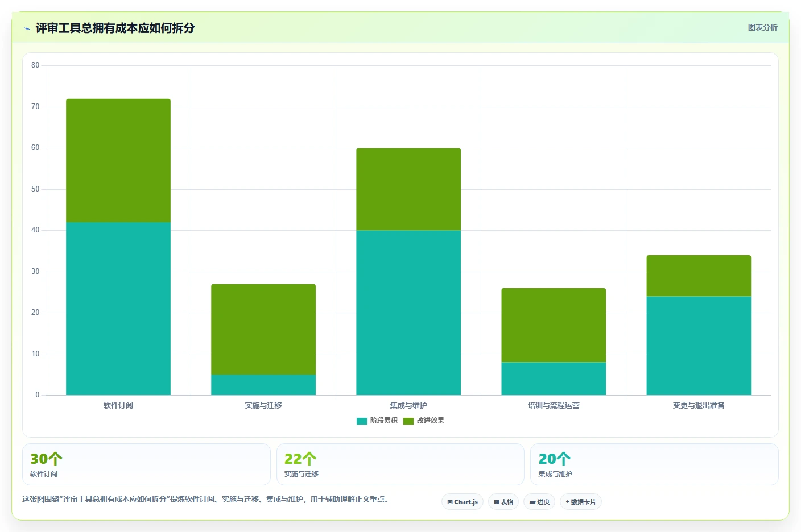Screen dimensions: 801x532
Task: Click the 表格 chip icon
Action: point(497,502)
